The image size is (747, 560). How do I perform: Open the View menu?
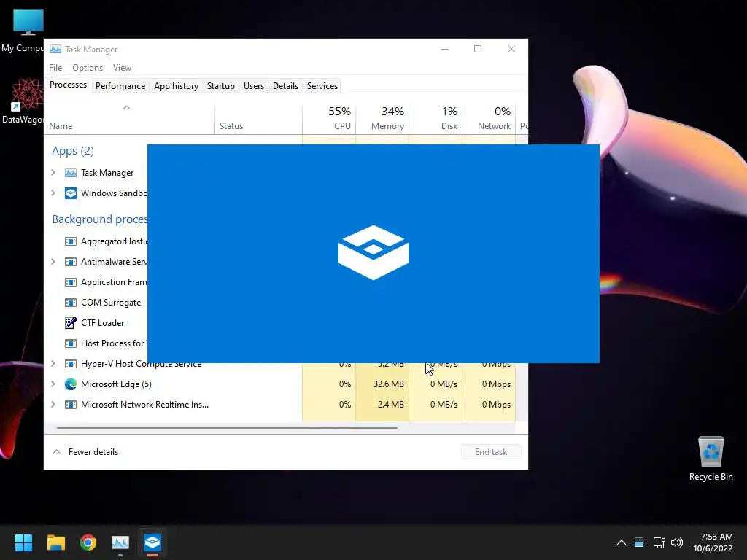122,68
